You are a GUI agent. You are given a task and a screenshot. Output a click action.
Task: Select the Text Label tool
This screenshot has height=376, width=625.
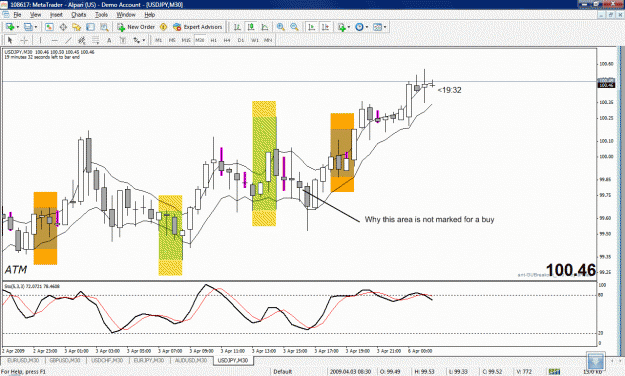pyautogui.click(x=123, y=40)
